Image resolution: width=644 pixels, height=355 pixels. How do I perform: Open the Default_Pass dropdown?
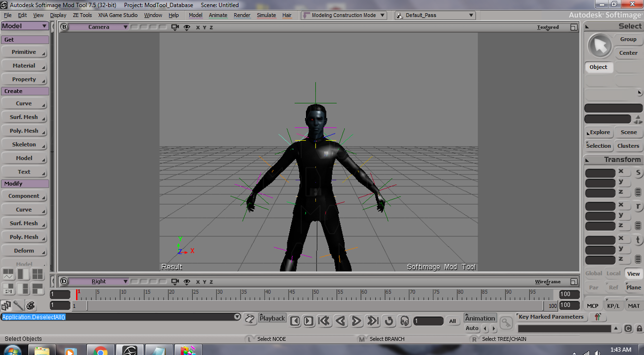(x=435, y=15)
